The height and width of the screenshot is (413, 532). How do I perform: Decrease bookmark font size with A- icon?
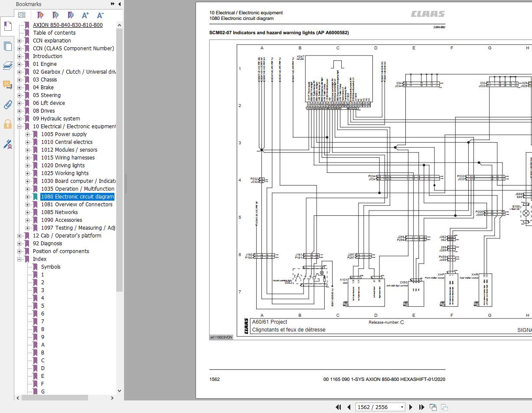[x=100, y=15]
